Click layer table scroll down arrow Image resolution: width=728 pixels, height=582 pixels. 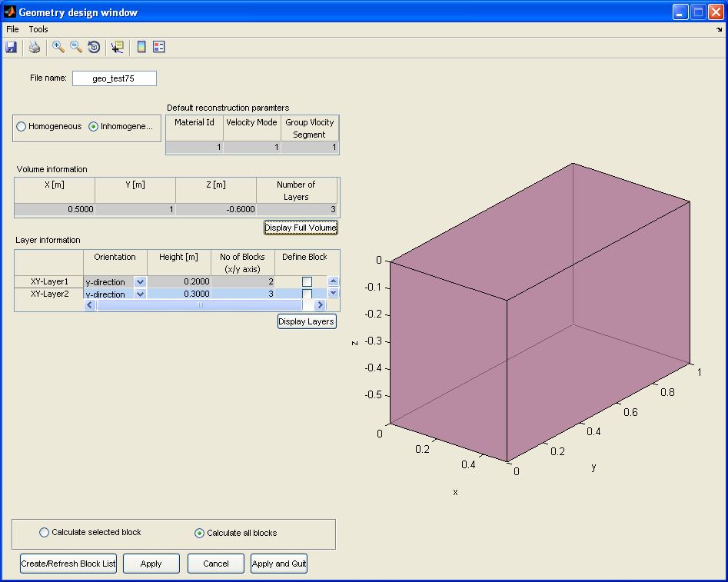coord(334,293)
